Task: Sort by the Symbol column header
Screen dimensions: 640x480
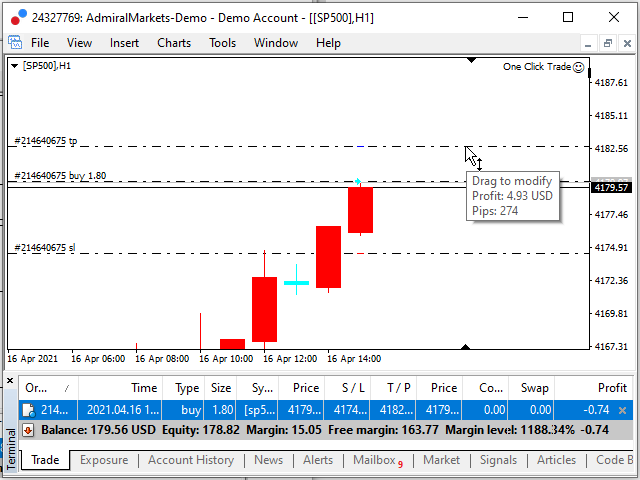Action: coord(258,388)
